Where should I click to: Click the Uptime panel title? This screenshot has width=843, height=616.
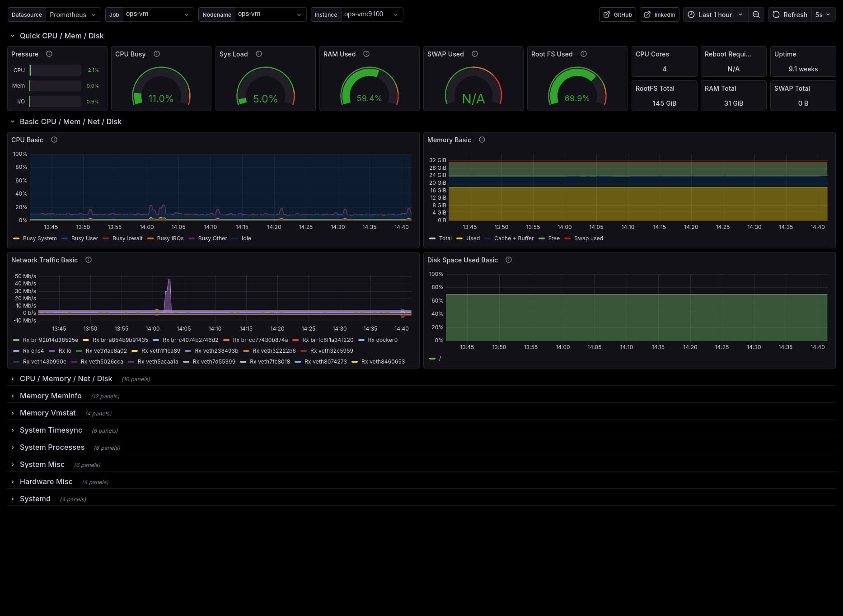coord(785,54)
